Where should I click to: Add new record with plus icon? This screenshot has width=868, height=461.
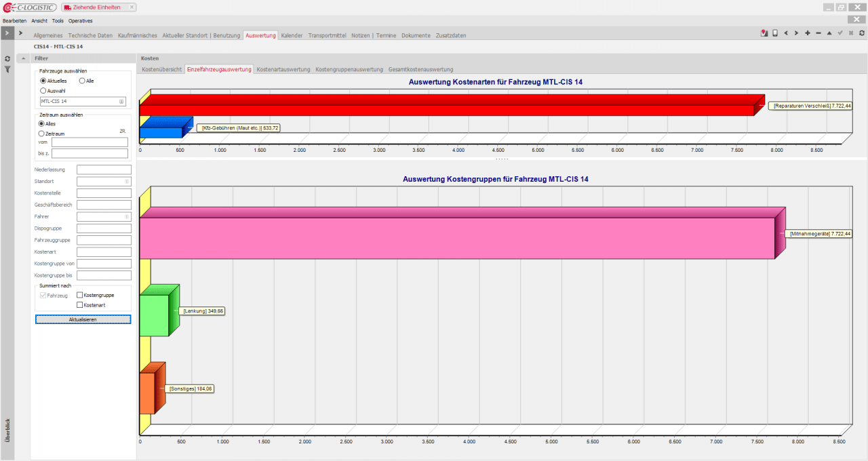[x=808, y=33]
